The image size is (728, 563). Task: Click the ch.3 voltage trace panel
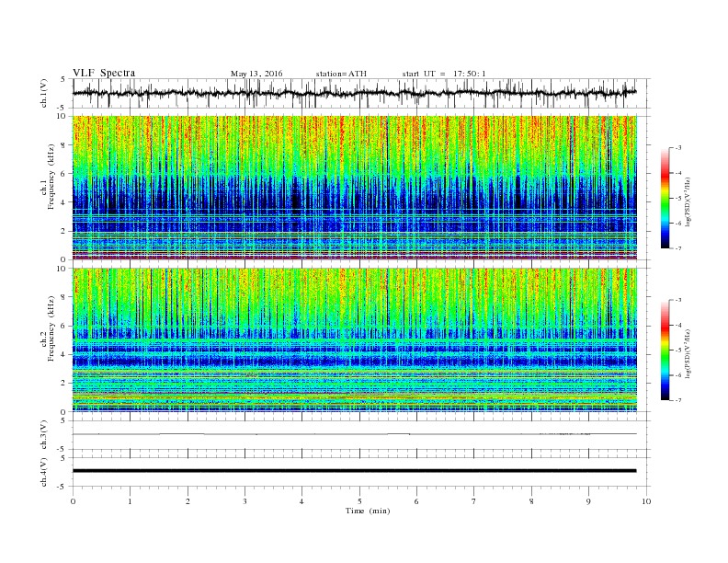click(x=361, y=435)
